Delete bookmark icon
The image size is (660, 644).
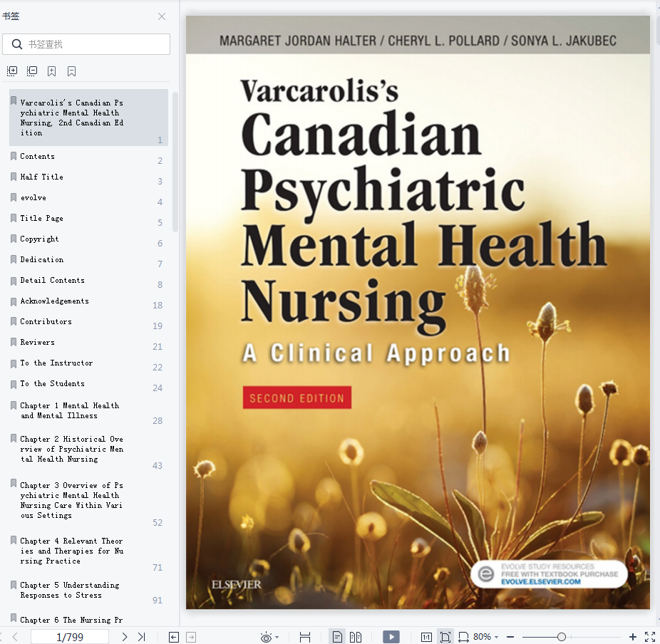[71, 71]
